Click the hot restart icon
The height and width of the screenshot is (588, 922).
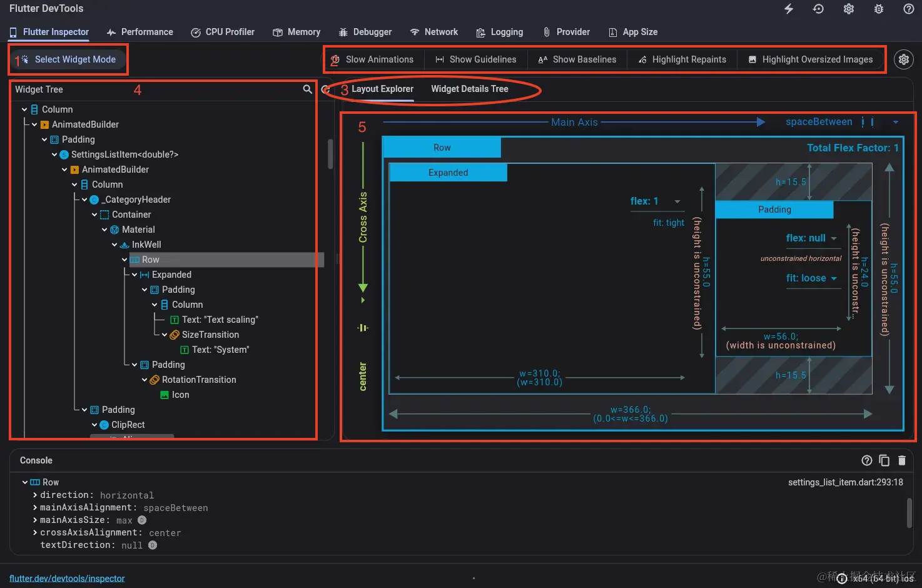coord(818,9)
